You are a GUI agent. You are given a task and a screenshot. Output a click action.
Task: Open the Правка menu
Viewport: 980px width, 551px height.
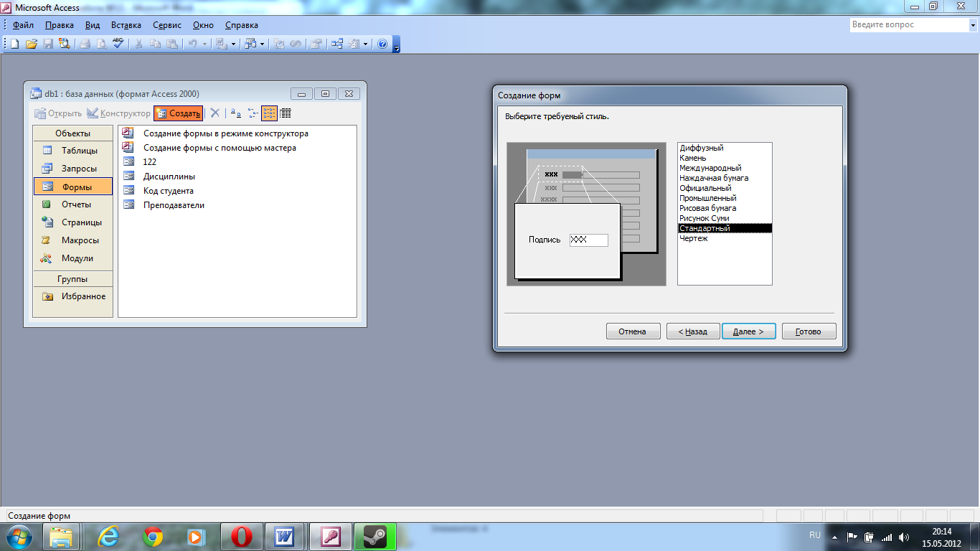tap(59, 25)
